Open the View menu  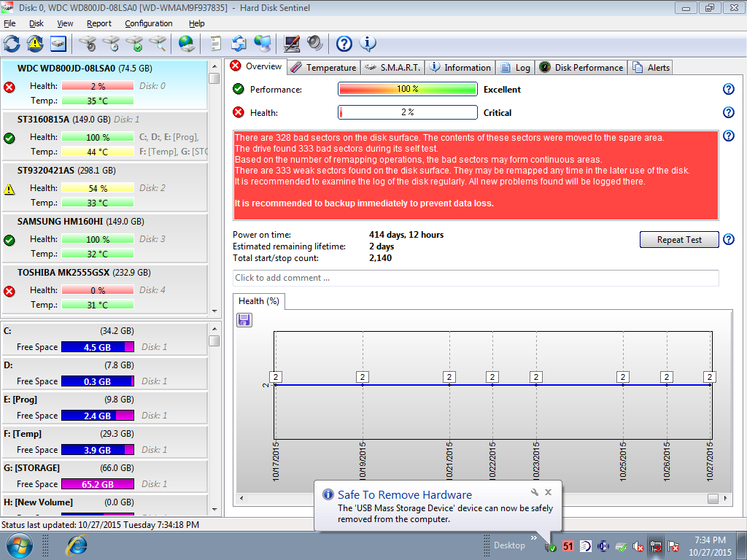(65, 23)
